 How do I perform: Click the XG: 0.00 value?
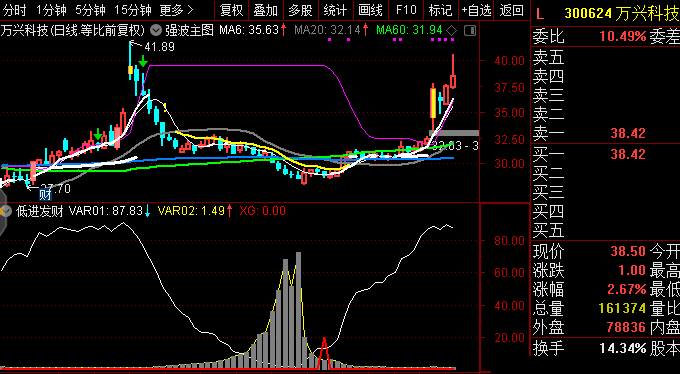click(x=263, y=211)
